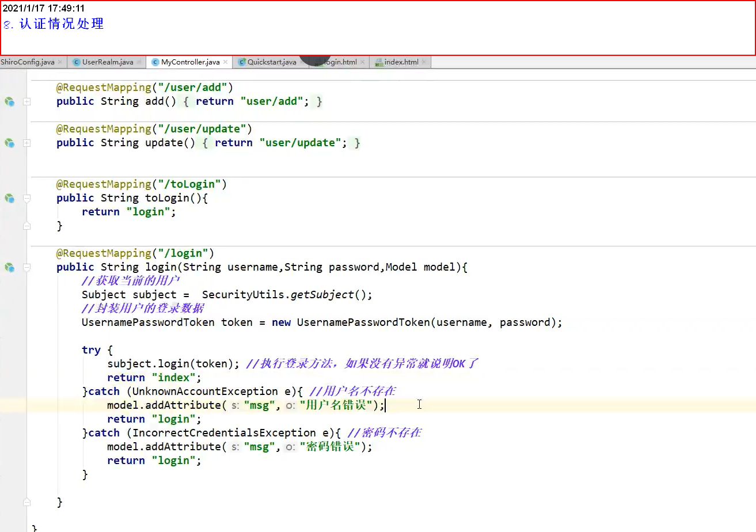Click the subject.login(token) call
The height and width of the screenshot is (532, 756).
[173, 364]
